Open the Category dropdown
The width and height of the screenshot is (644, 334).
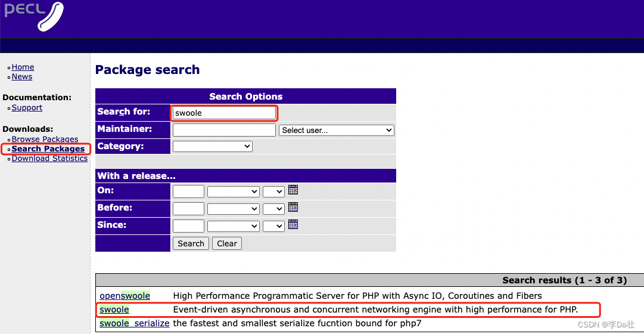[212, 146]
